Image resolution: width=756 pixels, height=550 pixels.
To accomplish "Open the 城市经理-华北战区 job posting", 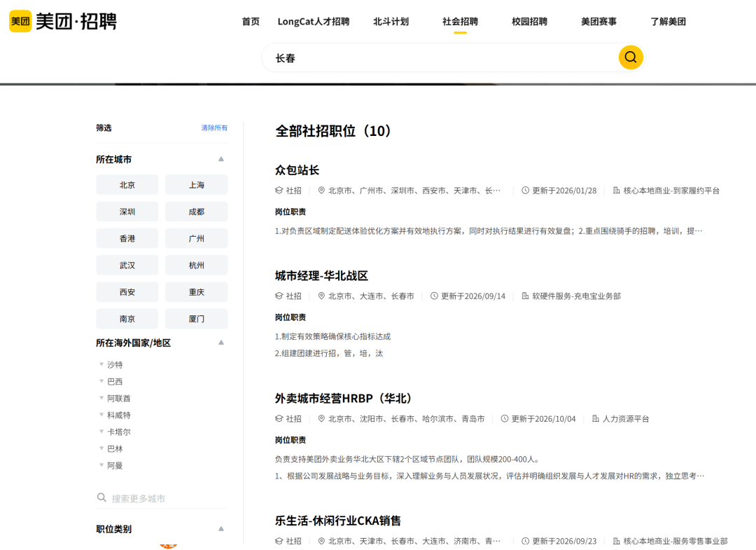I will click(321, 275).
